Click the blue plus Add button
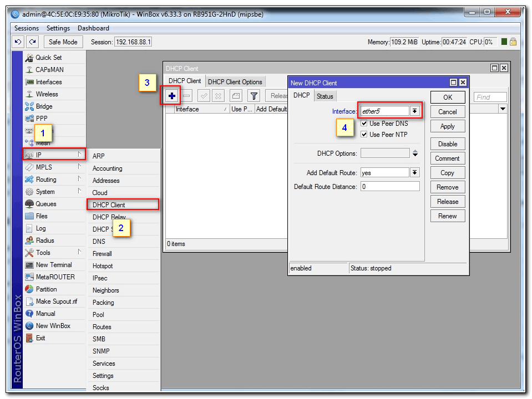532x399 pixels. [172, 96]
